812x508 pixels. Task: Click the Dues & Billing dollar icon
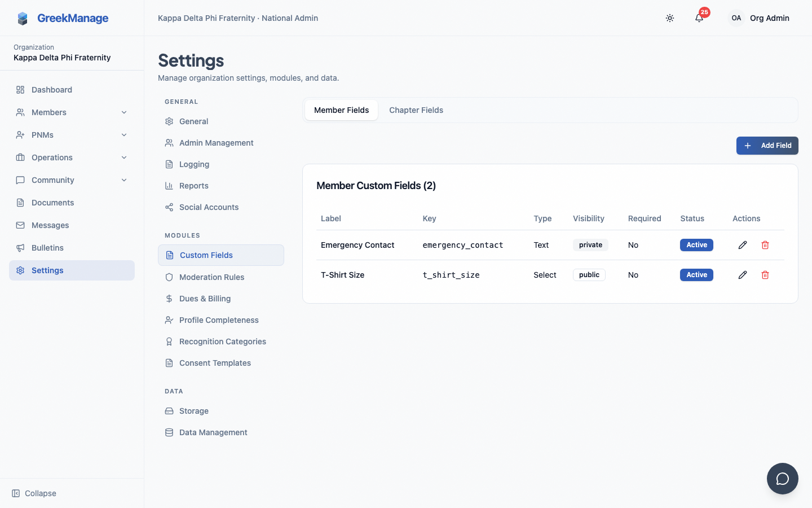pyautogui.click(x=169, y=299)
